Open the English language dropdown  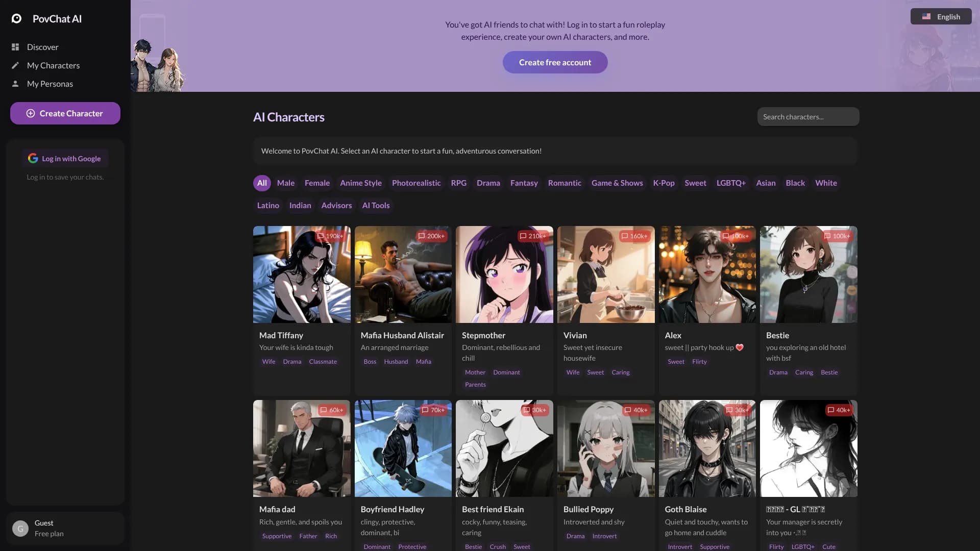[x=941, y=17]
